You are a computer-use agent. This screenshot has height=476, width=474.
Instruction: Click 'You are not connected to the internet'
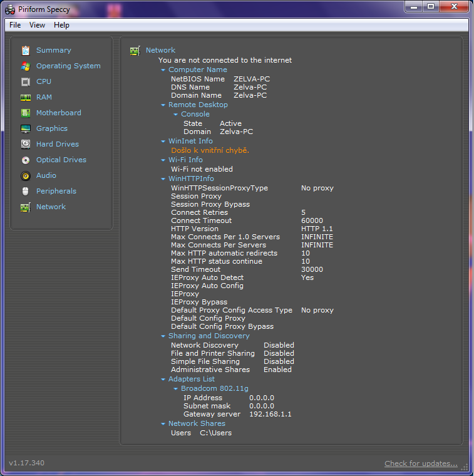tap(225, 60)
